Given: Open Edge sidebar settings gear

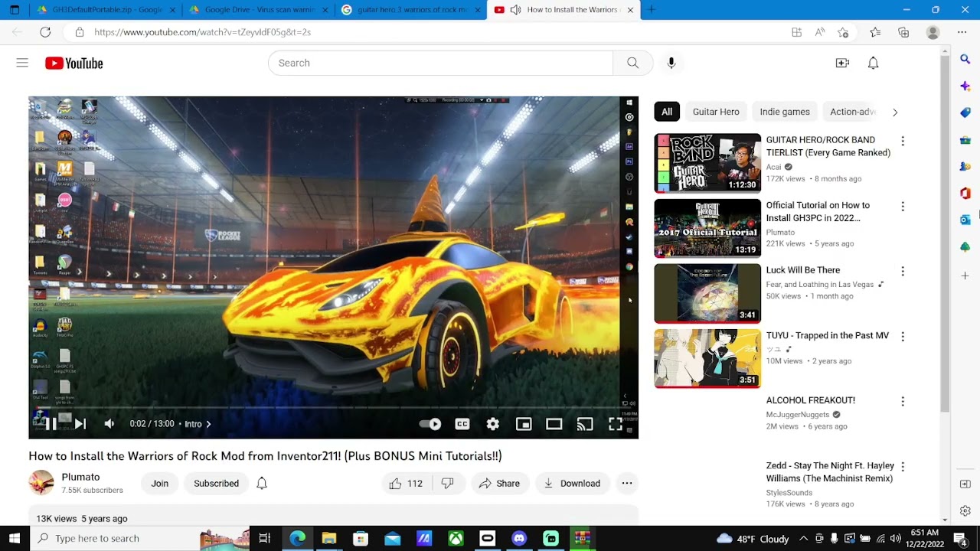Looking at the screenshot, I should point(965,511).
